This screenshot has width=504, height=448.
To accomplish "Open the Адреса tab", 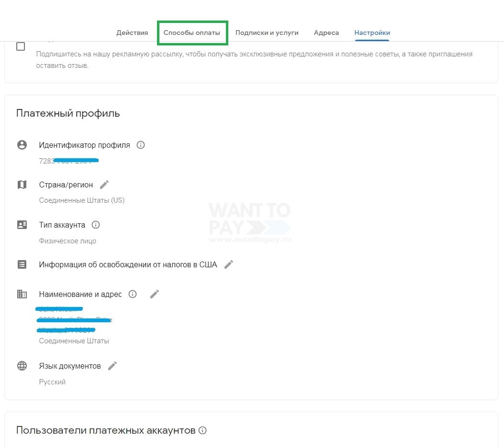I will [326, 33].
